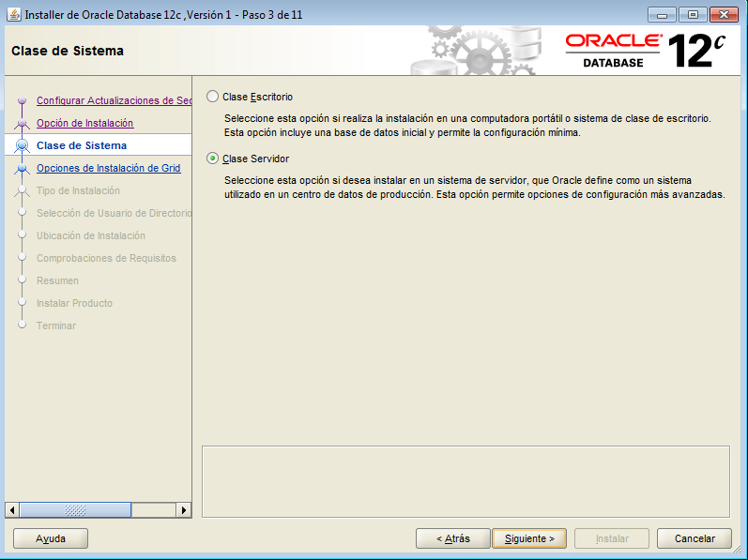The width and height of the screenshot is (748, 560).
Task: Minimize the installer window
Action: tap(662, 15)
